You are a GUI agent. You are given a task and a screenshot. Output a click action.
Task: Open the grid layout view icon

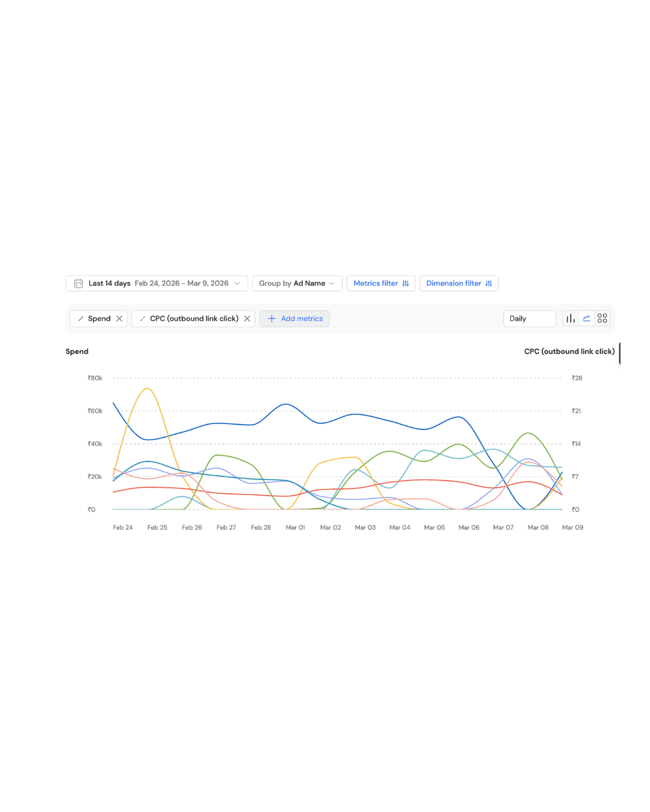pyautogui.click(x=602, y=318)
